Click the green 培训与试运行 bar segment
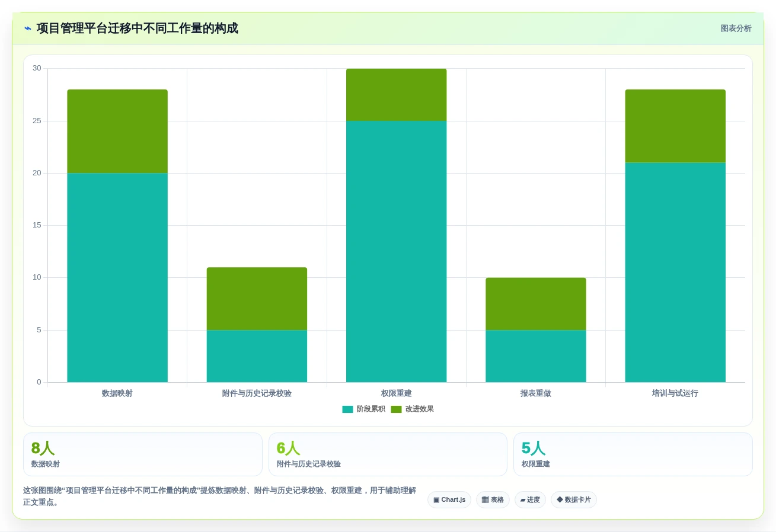Viewport: 776px width, 532px height. point(675,126)
